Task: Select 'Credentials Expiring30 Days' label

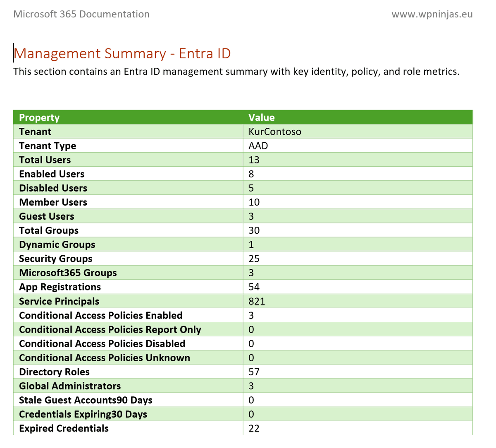Action: tap(83, 414)
